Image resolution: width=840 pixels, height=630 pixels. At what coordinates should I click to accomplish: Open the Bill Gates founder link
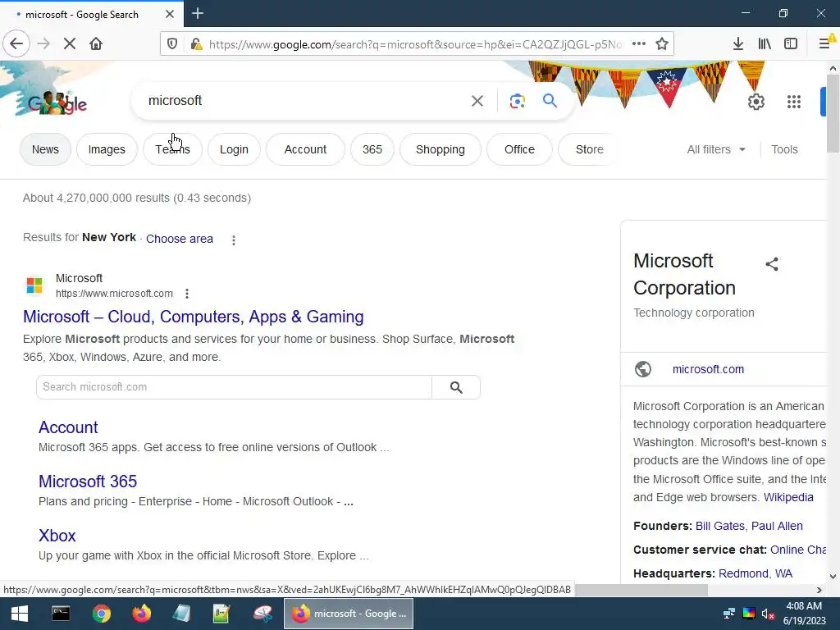(720, 526)
